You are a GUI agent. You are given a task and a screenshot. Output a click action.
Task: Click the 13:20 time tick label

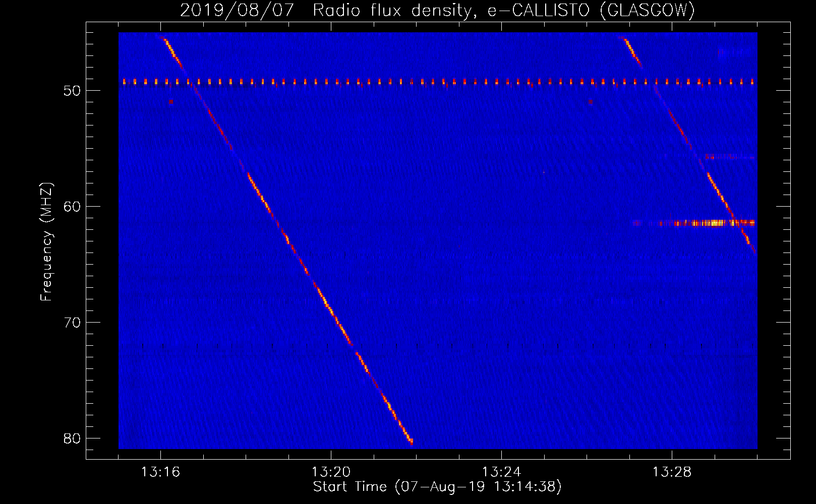(331, 472)
